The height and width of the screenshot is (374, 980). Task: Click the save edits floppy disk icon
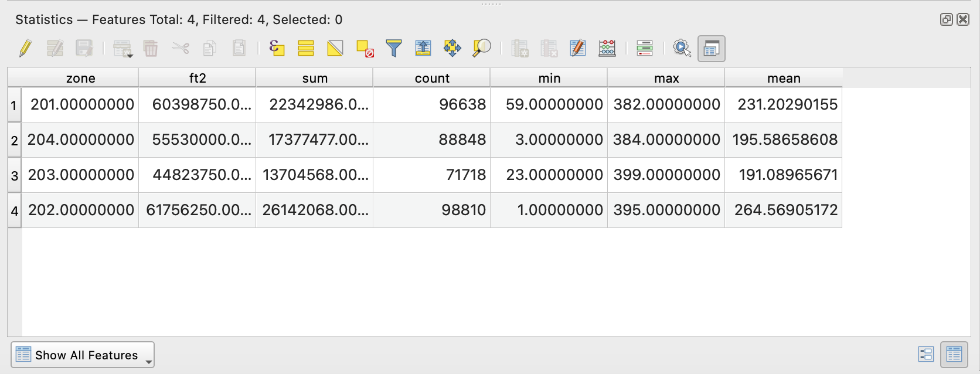[x=84, y=48]
